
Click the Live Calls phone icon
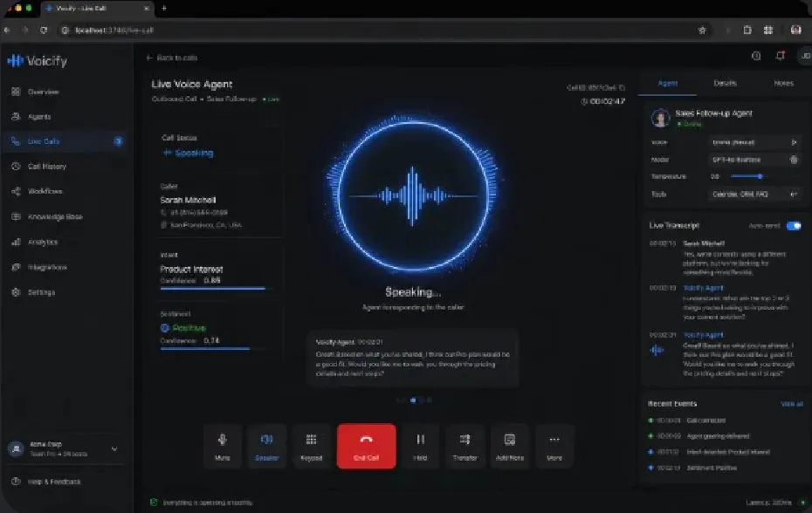point(16,140)
